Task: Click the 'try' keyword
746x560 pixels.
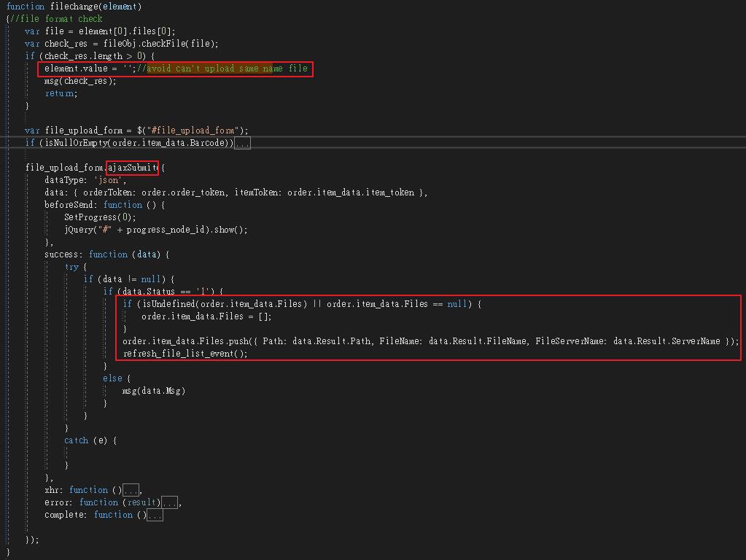Action: pyautogui.click(x=71, y=266)
